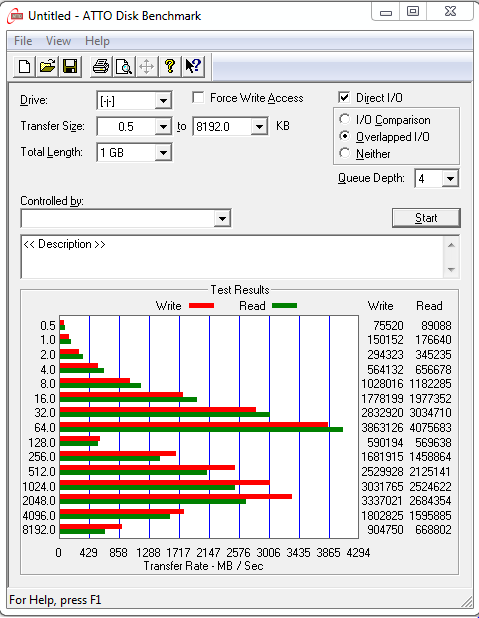Click read value 4075683
The width and height of the screenshot is (479, 618).
coord(430,428)
